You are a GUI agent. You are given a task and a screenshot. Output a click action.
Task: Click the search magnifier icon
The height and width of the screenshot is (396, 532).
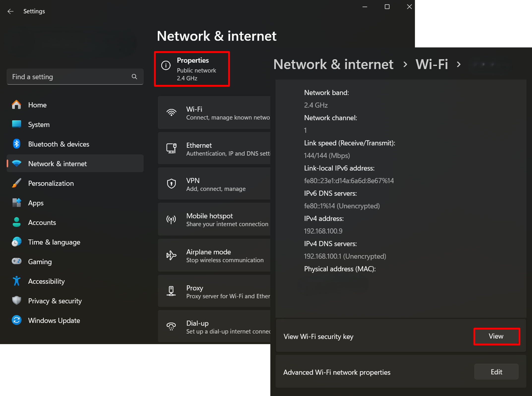point(134,77)
